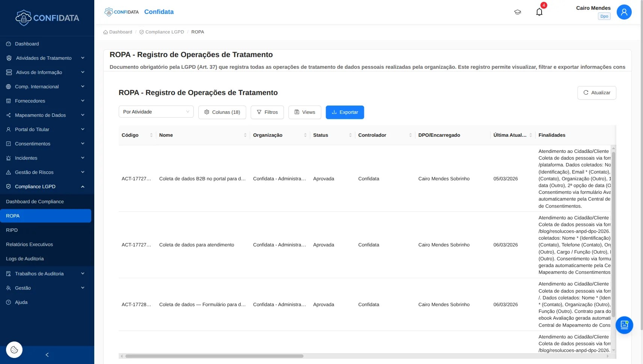Open RIPD in the sidebar
Image resolution: width=643 pixels, height=364 pixels.
click(x=12, y=230)
